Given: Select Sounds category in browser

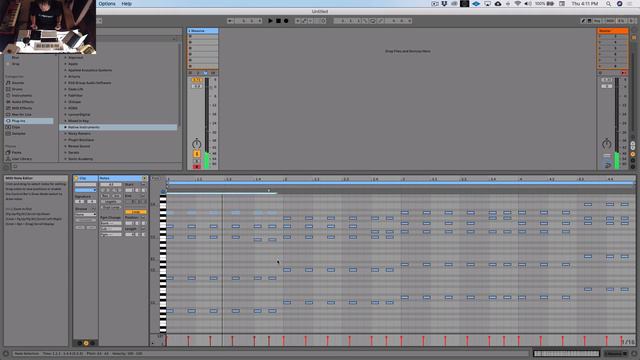Looking at the screenshot, I should 18,83.
